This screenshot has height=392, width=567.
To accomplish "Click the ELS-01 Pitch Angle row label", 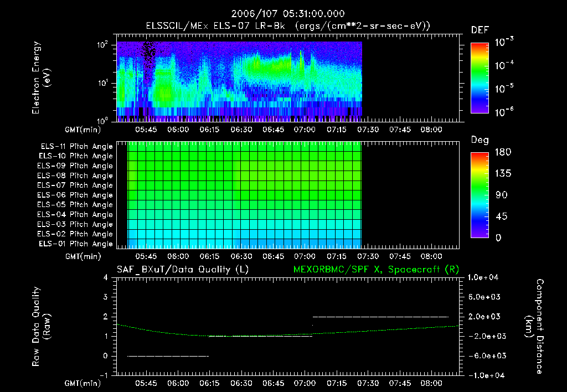I will point(76,244).
